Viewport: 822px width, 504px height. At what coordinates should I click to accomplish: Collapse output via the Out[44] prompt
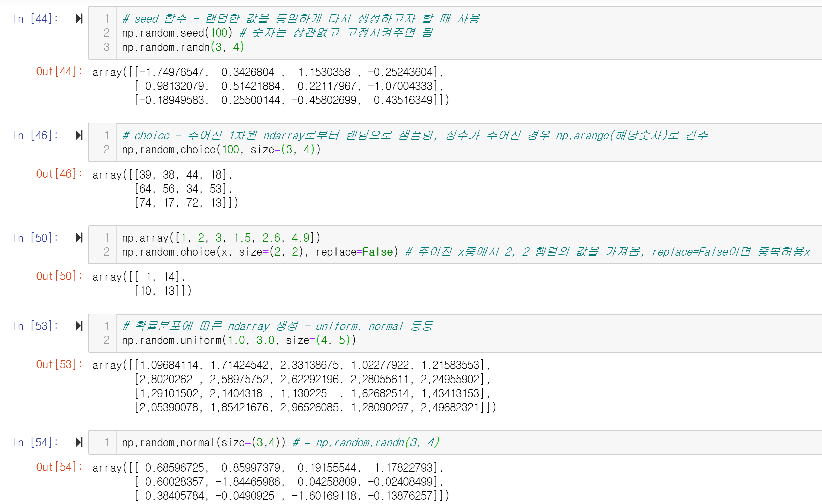click(59, 71)
